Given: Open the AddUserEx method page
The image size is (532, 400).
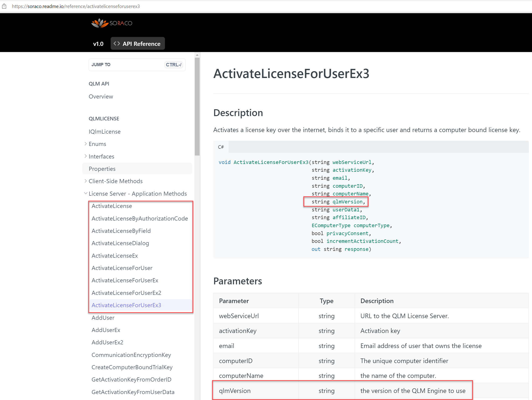Looking at the screenshot, I should coord(106,330).
